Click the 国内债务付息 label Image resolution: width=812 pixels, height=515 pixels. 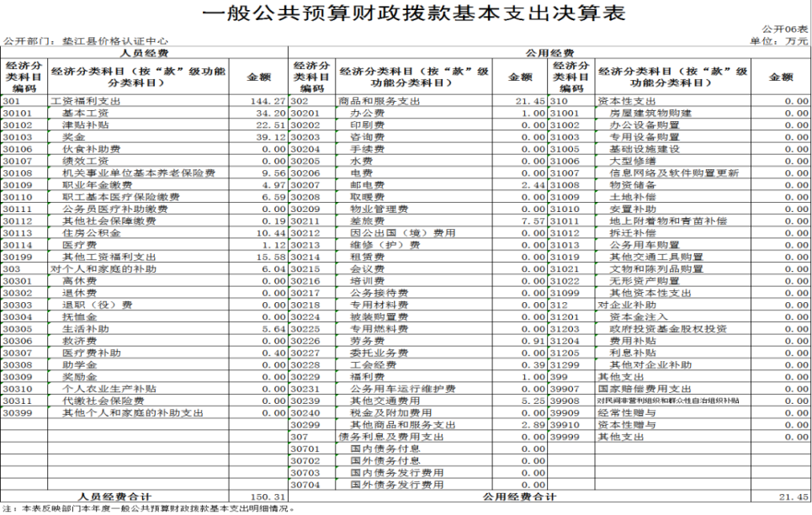(385, 449)
